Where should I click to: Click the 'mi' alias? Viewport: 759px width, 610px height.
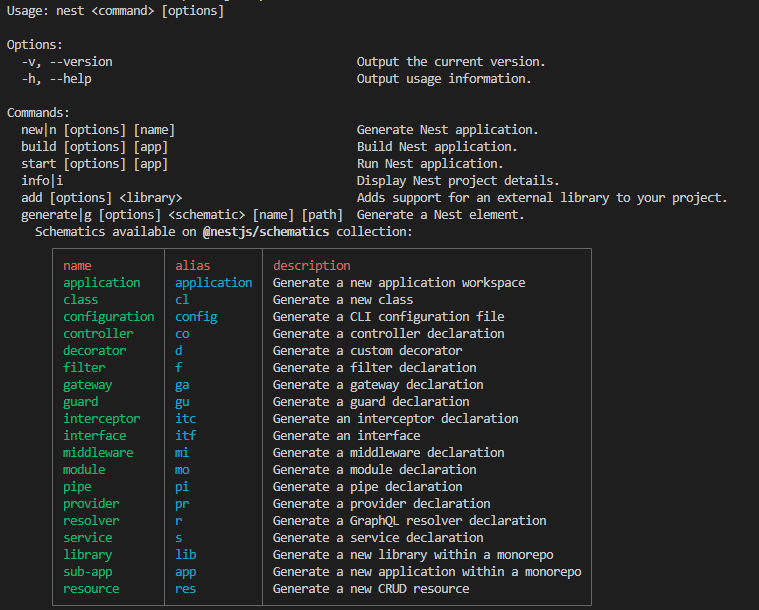[x=182, y=453]
